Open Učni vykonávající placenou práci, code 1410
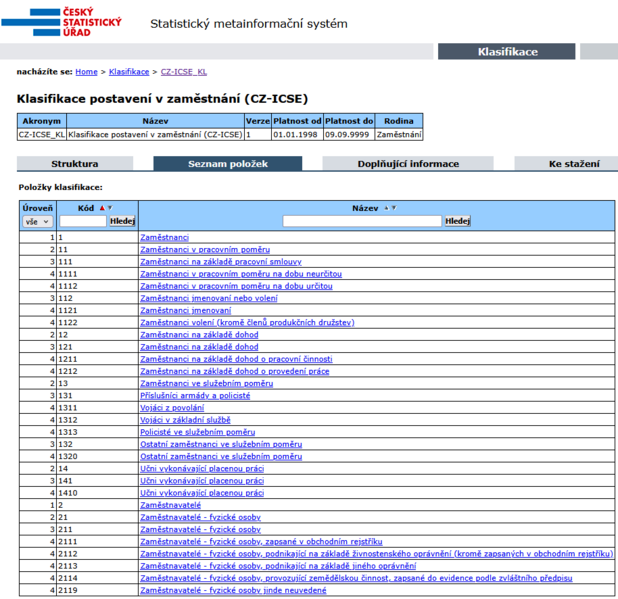 [x=202, y=493]
